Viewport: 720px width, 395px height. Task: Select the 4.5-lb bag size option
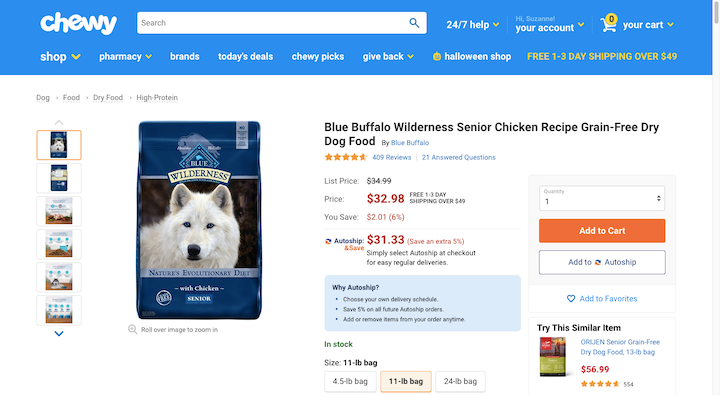point(350,381)
